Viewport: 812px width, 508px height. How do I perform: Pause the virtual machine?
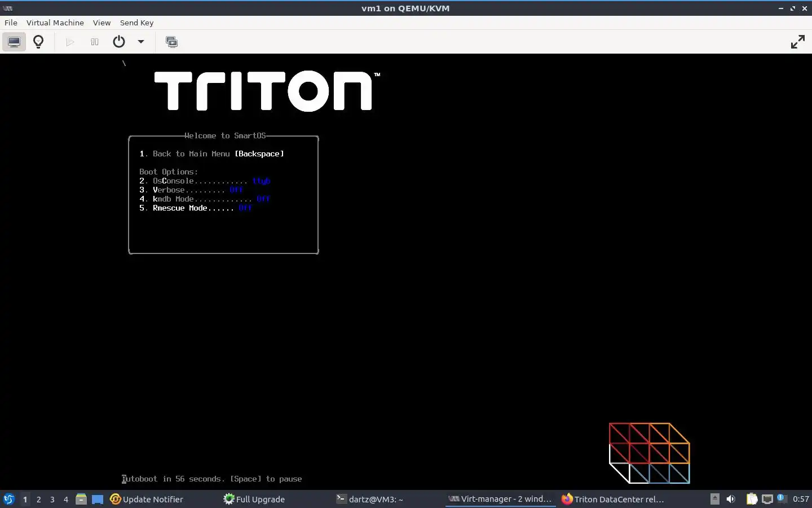pyautogui.click(x=95, y=42)
